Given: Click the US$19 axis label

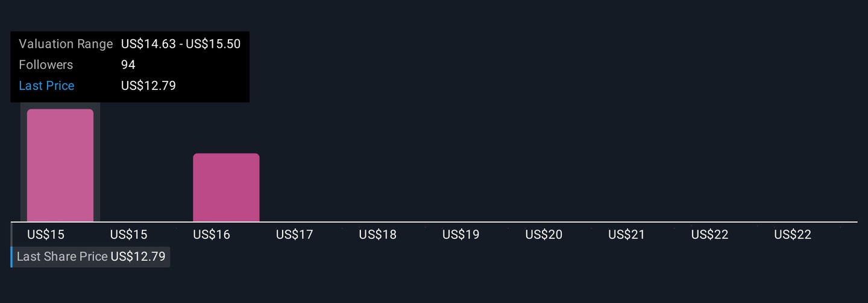Looking at the screenshot, I should coord(461,235).
